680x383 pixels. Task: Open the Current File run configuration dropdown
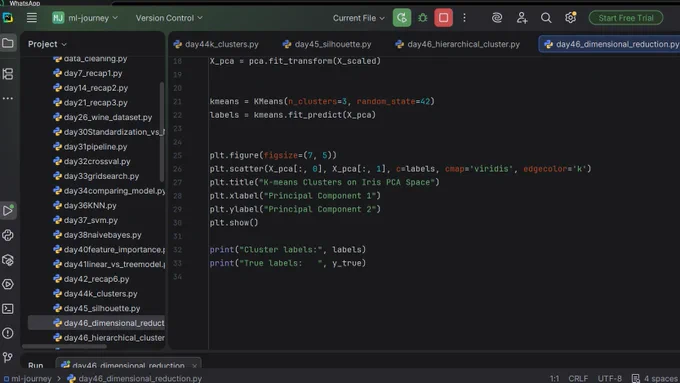point(359,18)
